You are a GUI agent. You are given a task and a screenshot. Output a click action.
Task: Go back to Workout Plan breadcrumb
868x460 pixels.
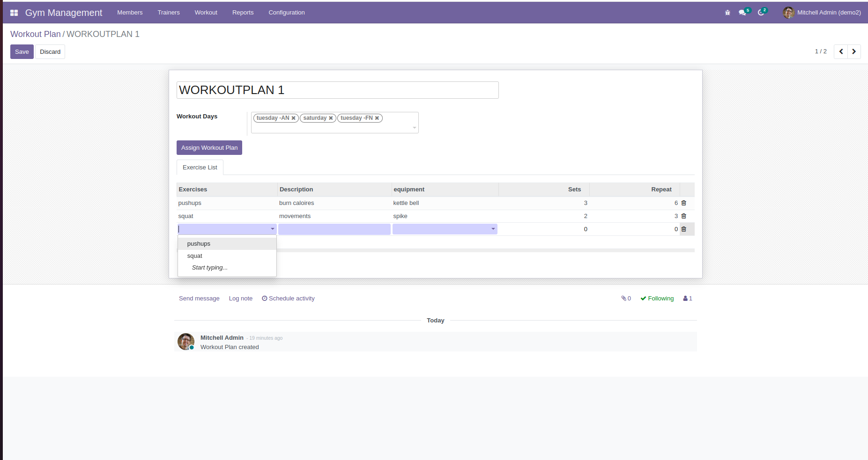36,34
